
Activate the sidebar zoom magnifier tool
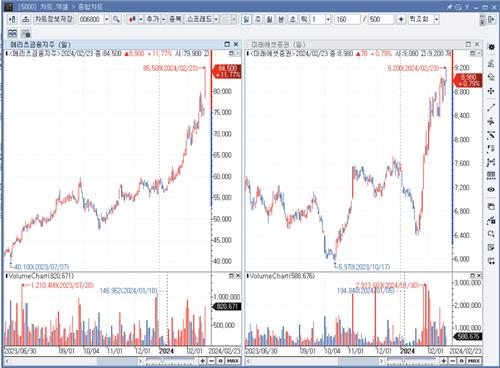click(491, 234)
